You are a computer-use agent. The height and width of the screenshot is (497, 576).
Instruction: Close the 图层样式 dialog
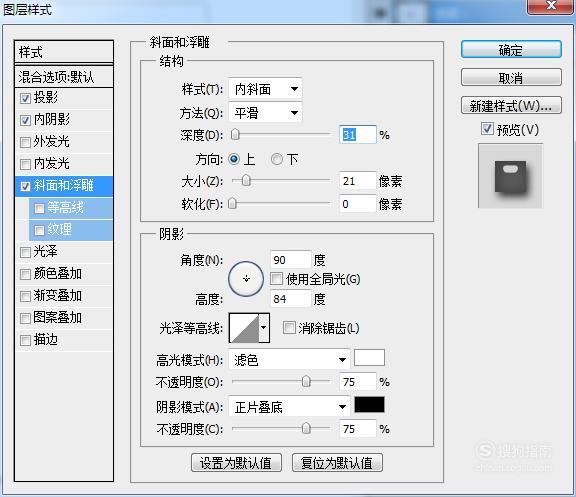coord(550,6)
